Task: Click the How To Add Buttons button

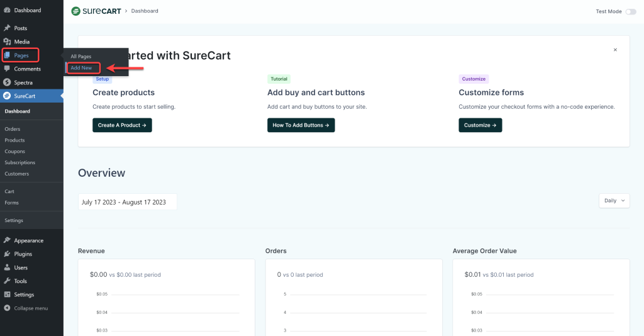Action: (301, 125)
